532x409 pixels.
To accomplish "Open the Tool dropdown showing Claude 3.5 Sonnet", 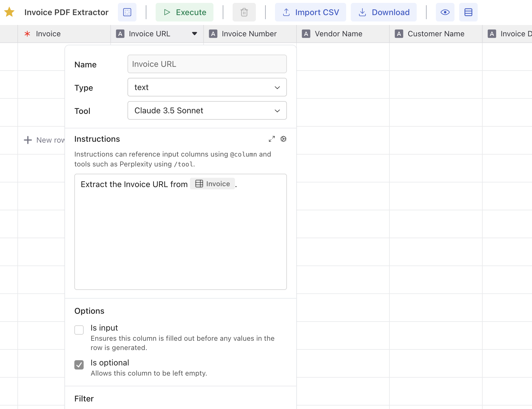I will point(207,110).
